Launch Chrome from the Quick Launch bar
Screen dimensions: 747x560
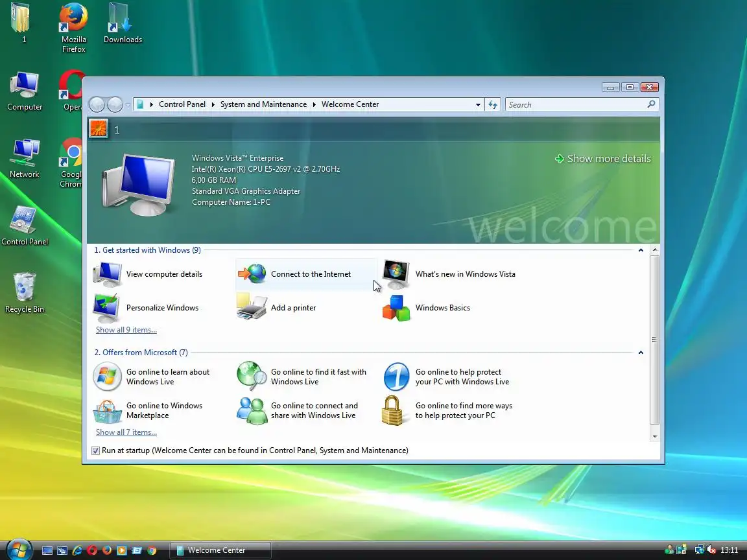click(152, 550)
